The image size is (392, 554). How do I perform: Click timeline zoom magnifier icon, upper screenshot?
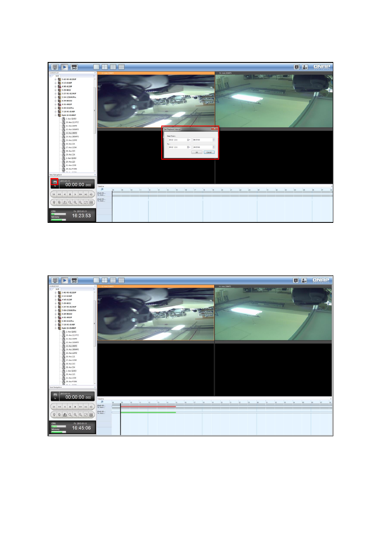coord(102,189)
